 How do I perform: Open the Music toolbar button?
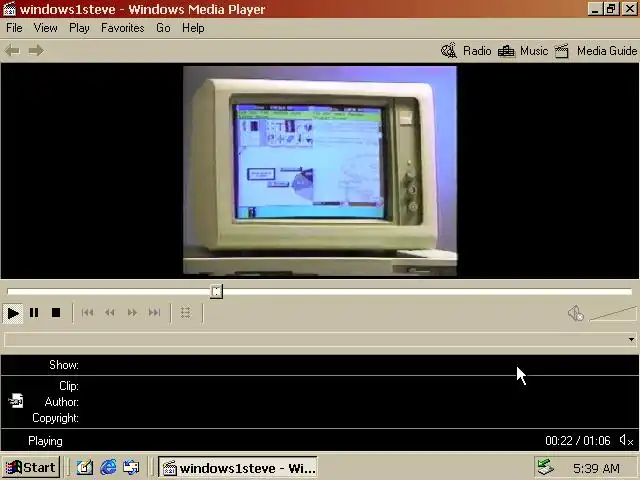[523, 51]
